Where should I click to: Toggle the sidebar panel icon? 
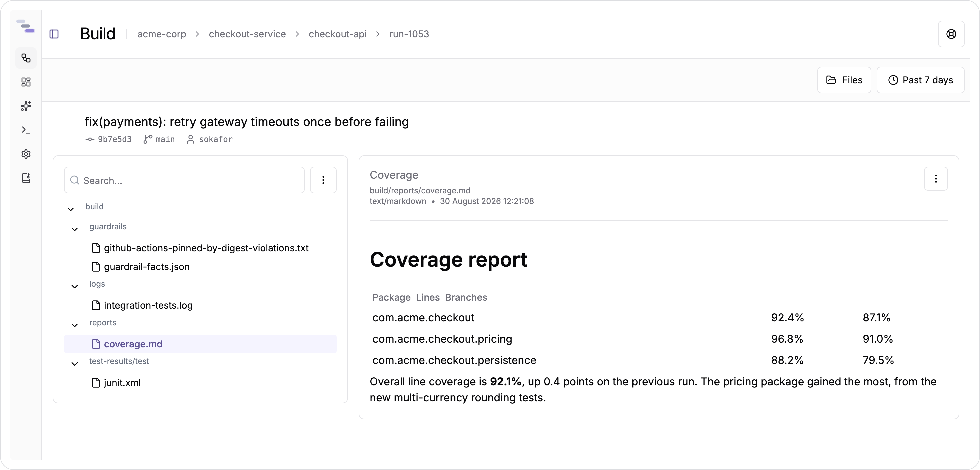(54, 34)
